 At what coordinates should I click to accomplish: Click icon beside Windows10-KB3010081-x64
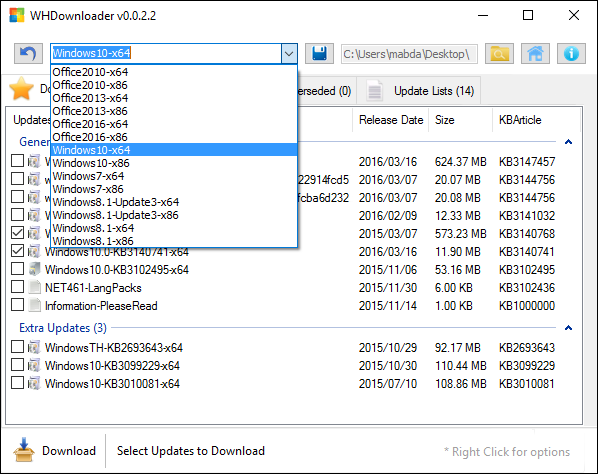(34, 383)
